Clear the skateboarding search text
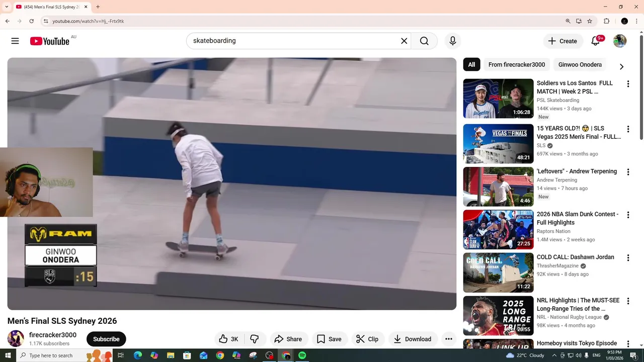The height and width of the screenshot is (362, 644). coord(404,41)
